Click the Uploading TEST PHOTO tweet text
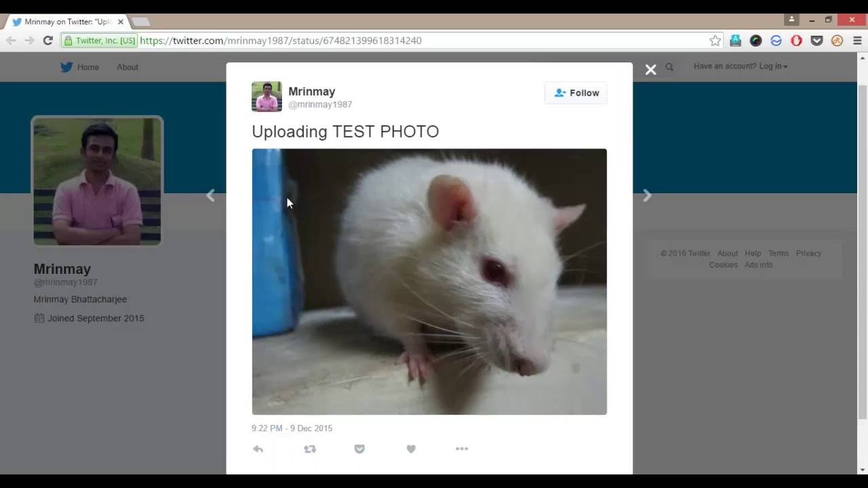Screen dimensions: 868x488 (x=345, y=131)
